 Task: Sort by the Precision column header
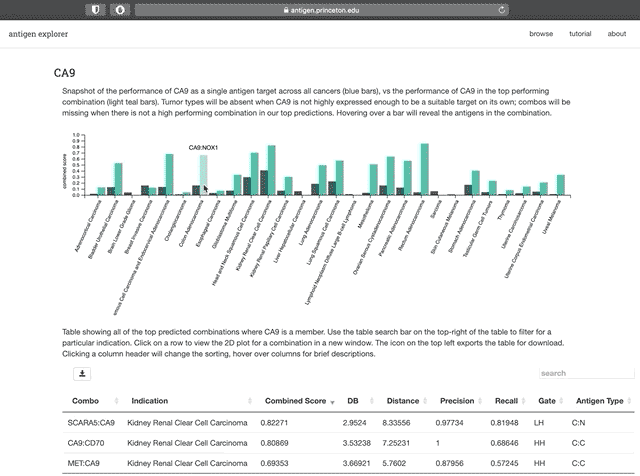[x=459, y=401]
